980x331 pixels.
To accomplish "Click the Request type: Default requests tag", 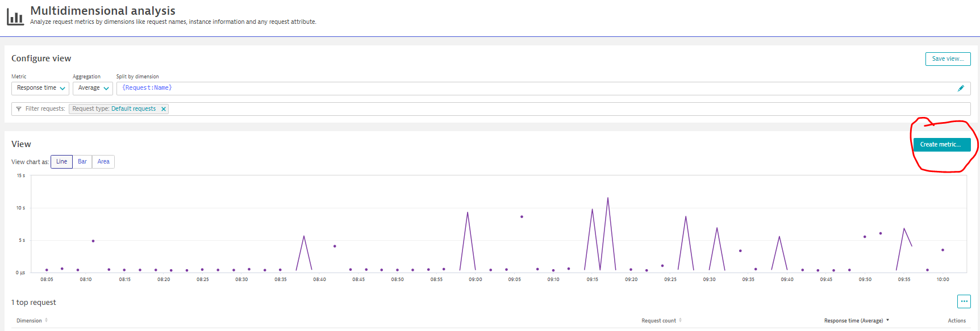I will click(114, 109).
